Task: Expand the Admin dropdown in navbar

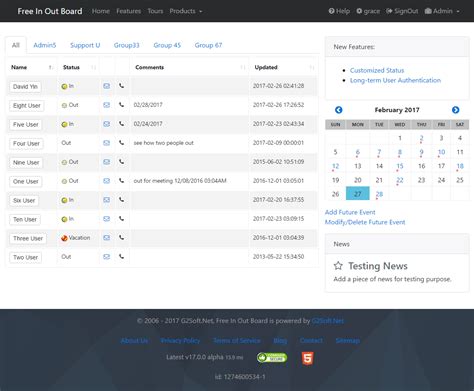Action: tap(442, 11)
